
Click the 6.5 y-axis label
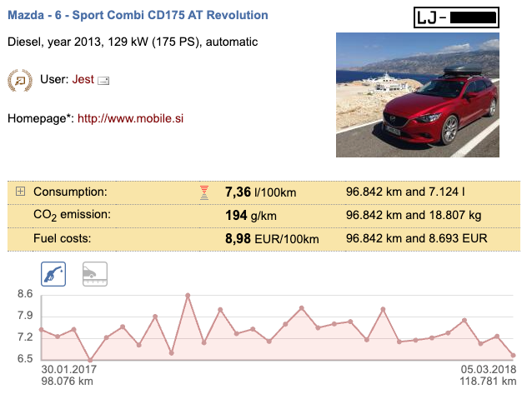click(25, 359)
